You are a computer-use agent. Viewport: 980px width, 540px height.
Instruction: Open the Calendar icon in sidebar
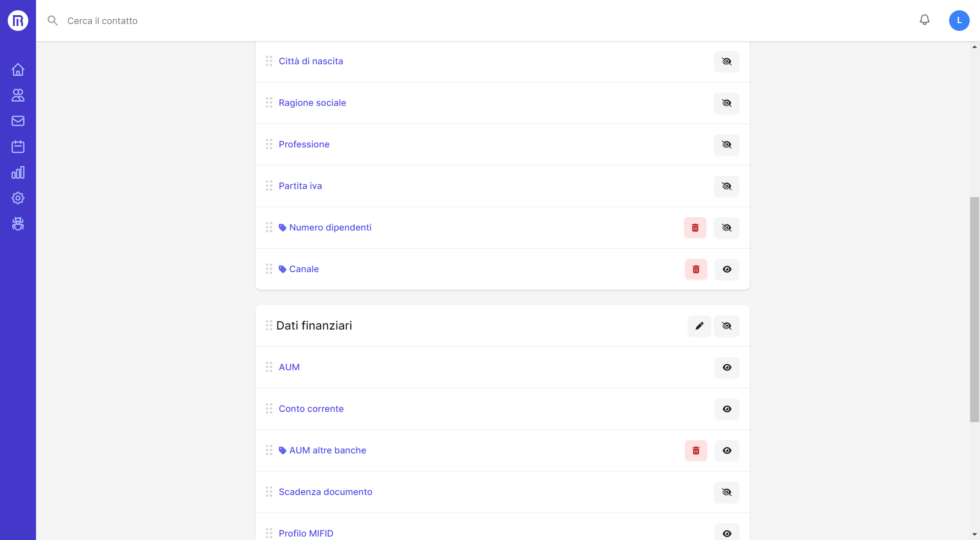18,147
